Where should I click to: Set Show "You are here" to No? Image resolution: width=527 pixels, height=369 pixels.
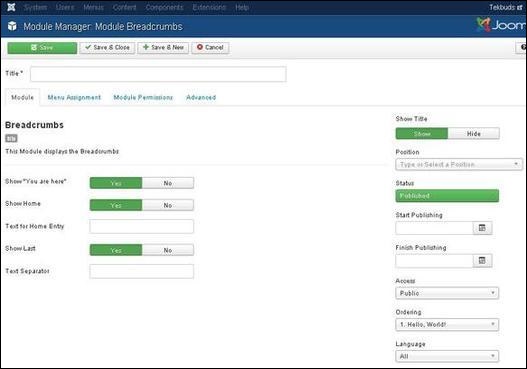point(168,183)
